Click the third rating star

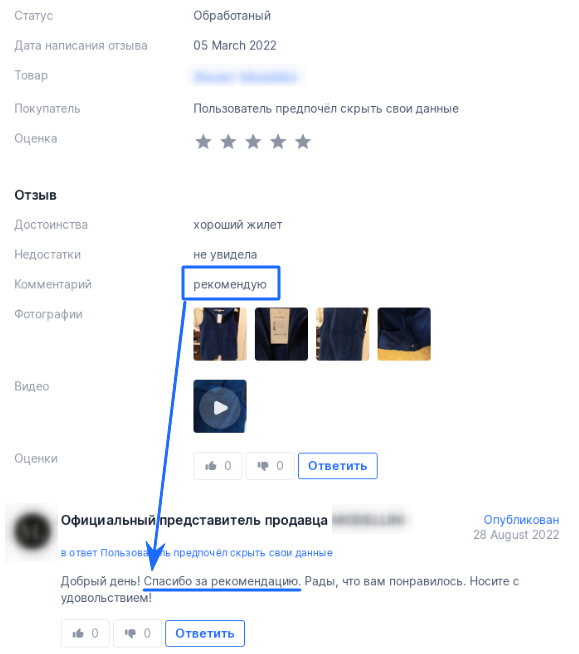(253, 142)
